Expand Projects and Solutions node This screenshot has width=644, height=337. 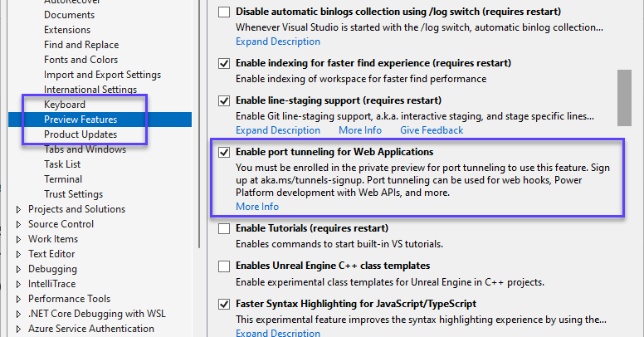18,210
